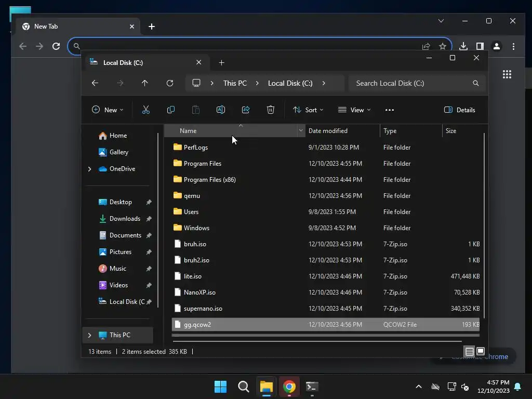The height and width of the screenshot is (399, 532).
Task: Sort by Type column header
Action: tap(411, 130)
